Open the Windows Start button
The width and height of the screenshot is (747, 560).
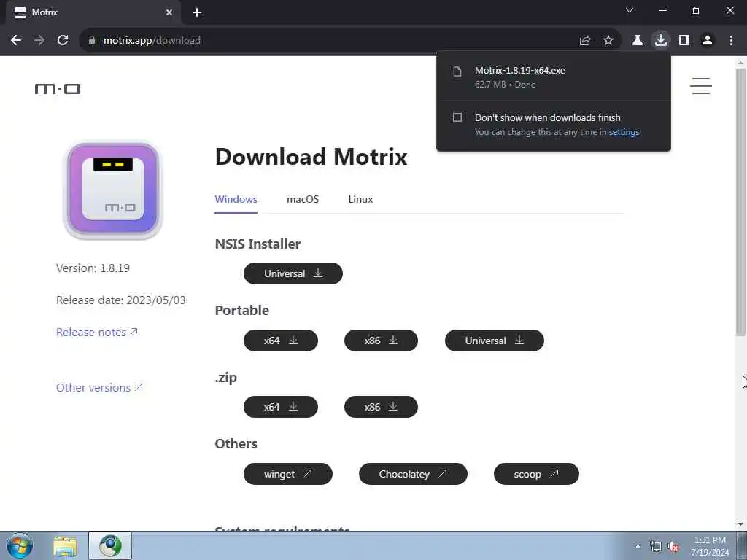coord(20,545)
